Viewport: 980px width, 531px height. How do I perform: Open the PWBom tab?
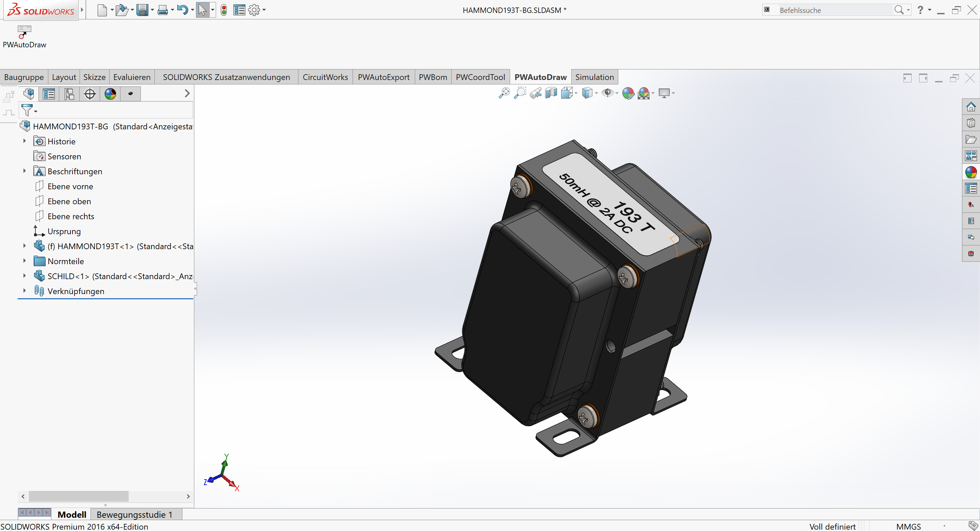coord(433,77)
